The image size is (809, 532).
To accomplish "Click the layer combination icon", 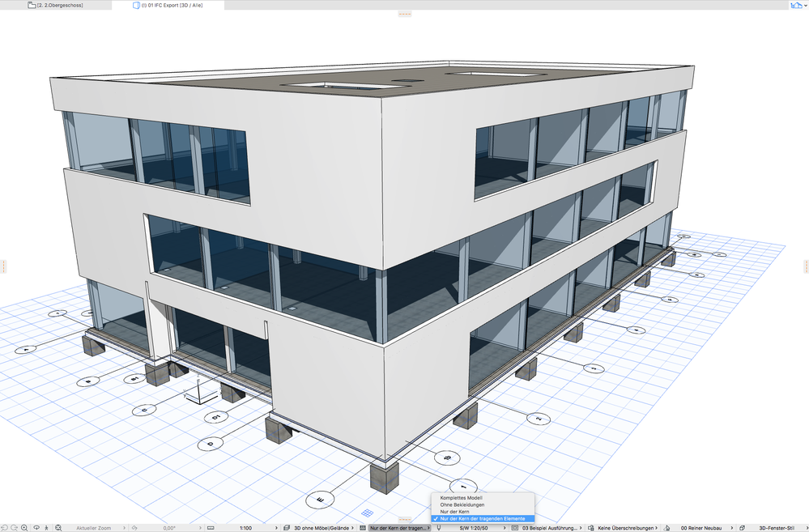I will pyautogui.click(x=287, y=528).
